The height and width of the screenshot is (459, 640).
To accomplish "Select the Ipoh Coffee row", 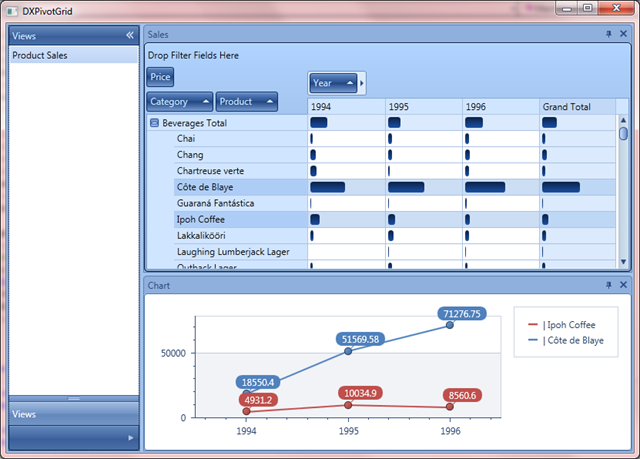I will pyautogui.click(x=241, y=220).
